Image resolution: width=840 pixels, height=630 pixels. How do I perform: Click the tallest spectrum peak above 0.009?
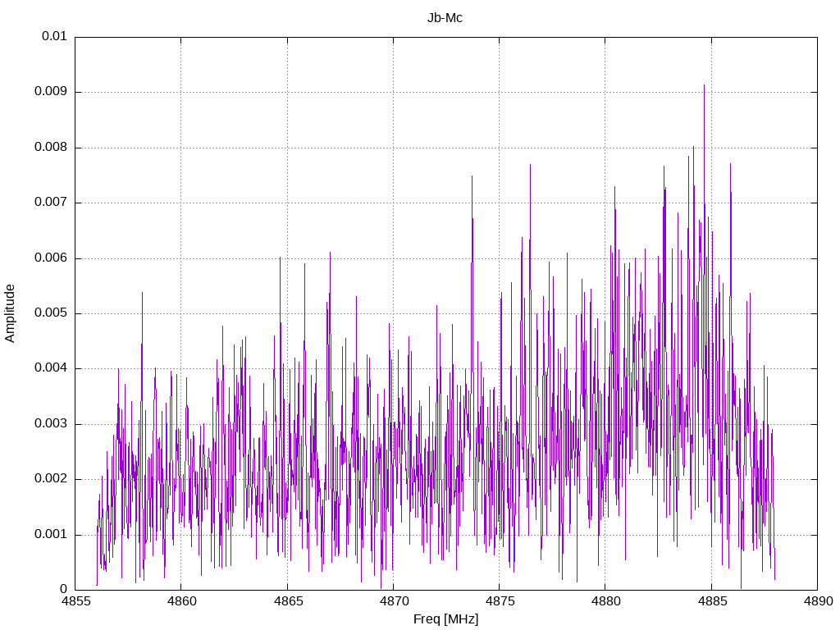tap(704, 87)
